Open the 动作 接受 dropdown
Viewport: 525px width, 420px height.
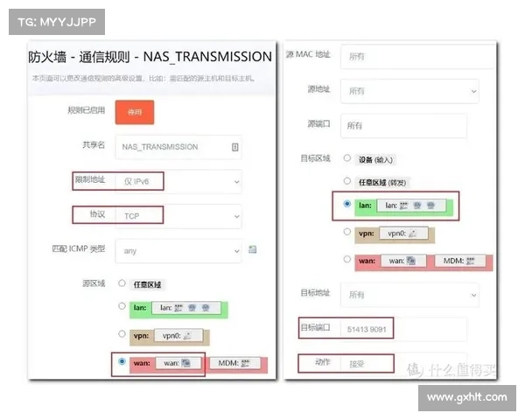pyautogui.click(x=403, y=364)
